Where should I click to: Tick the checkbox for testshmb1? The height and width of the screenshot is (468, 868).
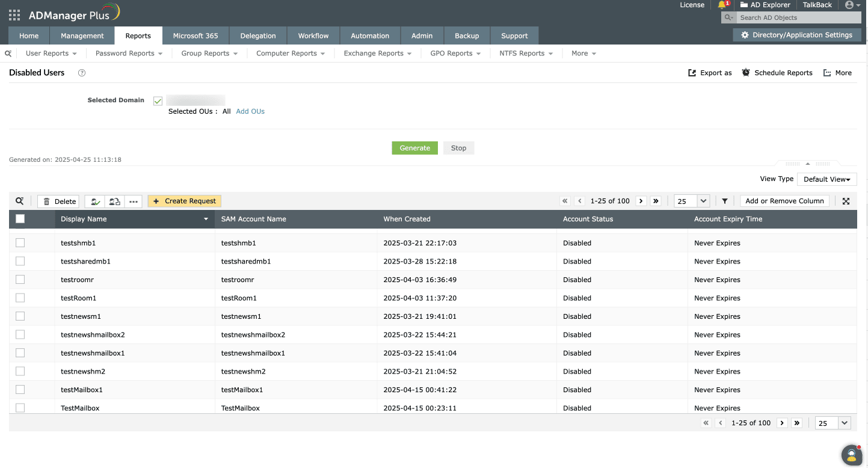[20, 242]
